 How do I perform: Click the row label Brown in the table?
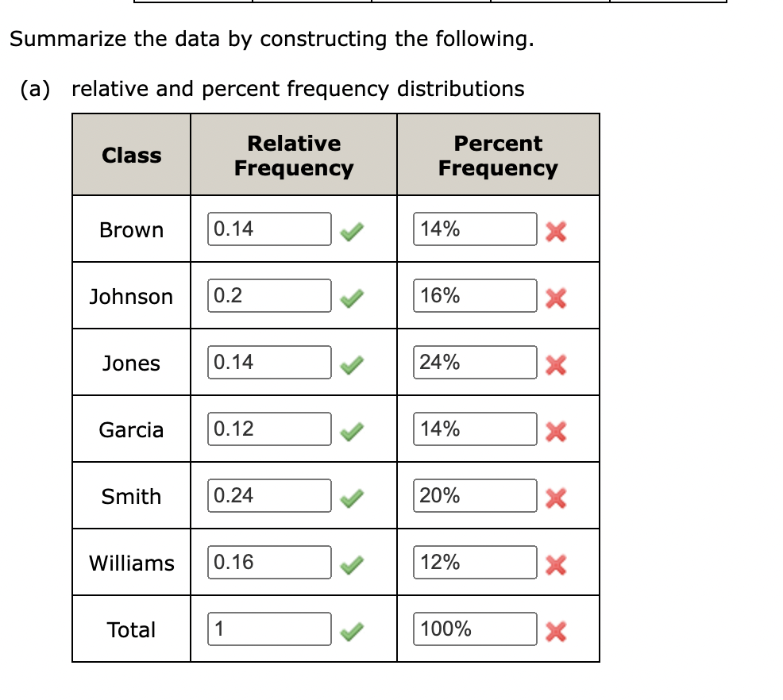pos(131,229)
